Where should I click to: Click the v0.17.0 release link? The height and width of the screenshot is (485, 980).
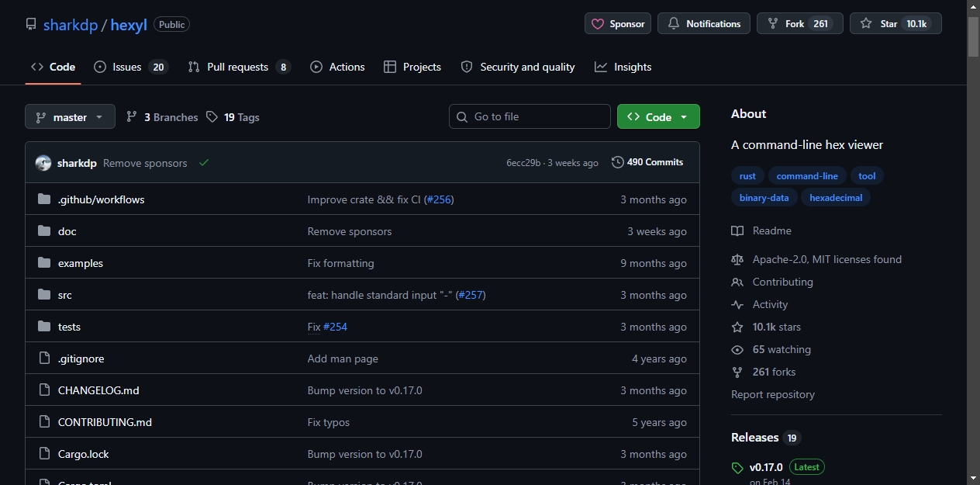(766, 467)
